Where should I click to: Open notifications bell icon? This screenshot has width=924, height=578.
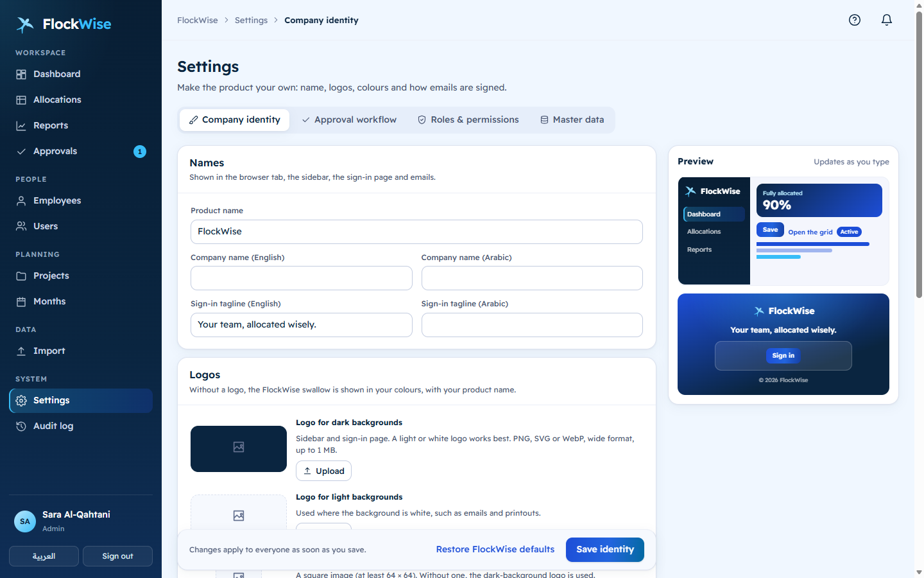(x=887, y=20)
